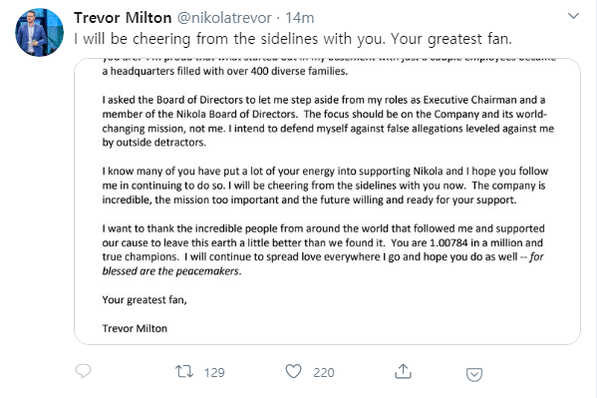Reply to Trevor Milton's tweet

point(83,371)
